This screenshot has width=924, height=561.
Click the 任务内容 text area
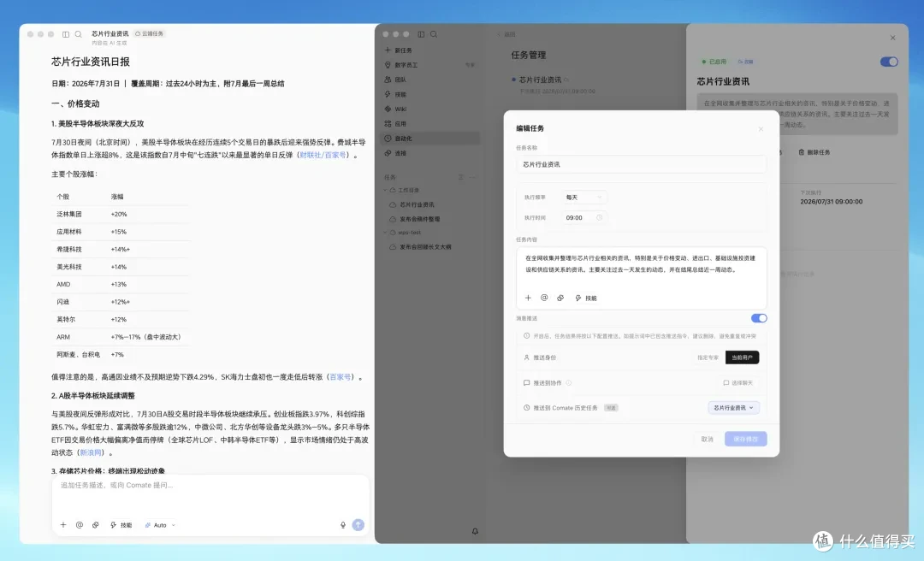(641, 270)
